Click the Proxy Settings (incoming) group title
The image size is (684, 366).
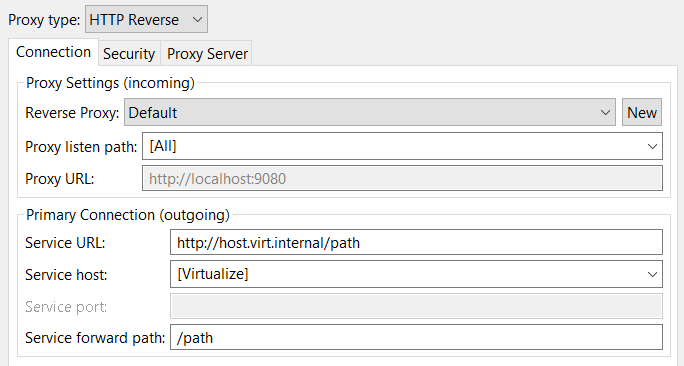pyautogui.click(x=110, y=83)
